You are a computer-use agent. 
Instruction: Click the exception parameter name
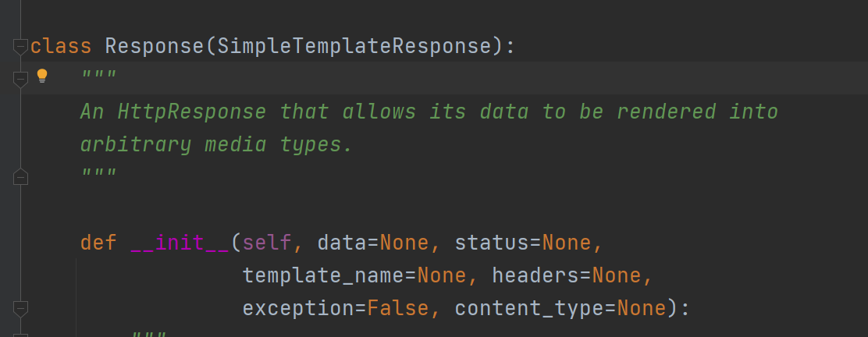coord(298,309)
